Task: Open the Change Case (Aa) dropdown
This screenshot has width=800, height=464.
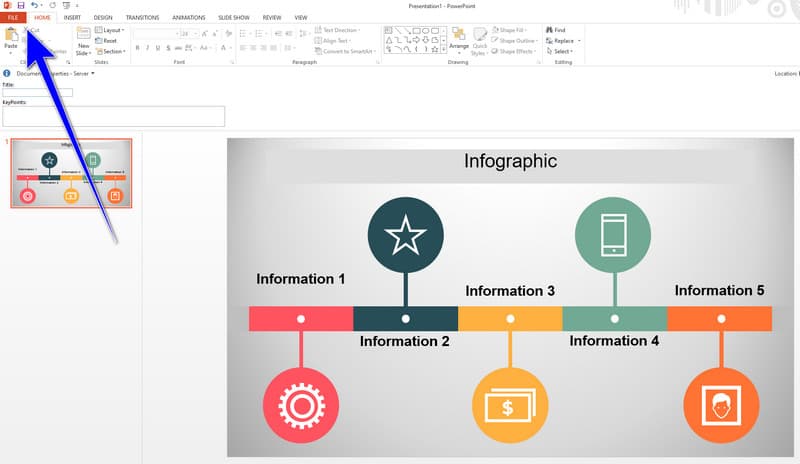Action: 205,48
